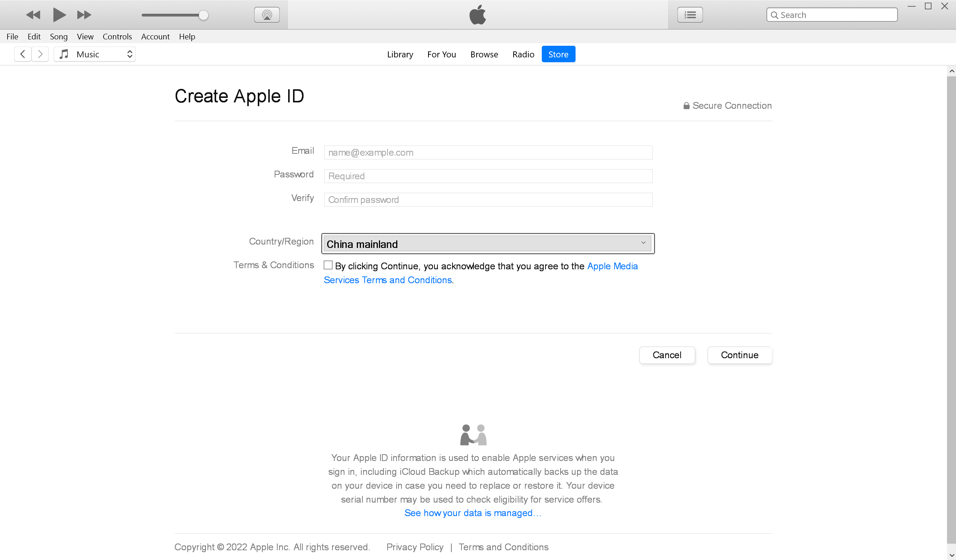The width and height of the screenshot is (956, 560).
Task: Click the Cancel button
Action: (x=667, y=355)
